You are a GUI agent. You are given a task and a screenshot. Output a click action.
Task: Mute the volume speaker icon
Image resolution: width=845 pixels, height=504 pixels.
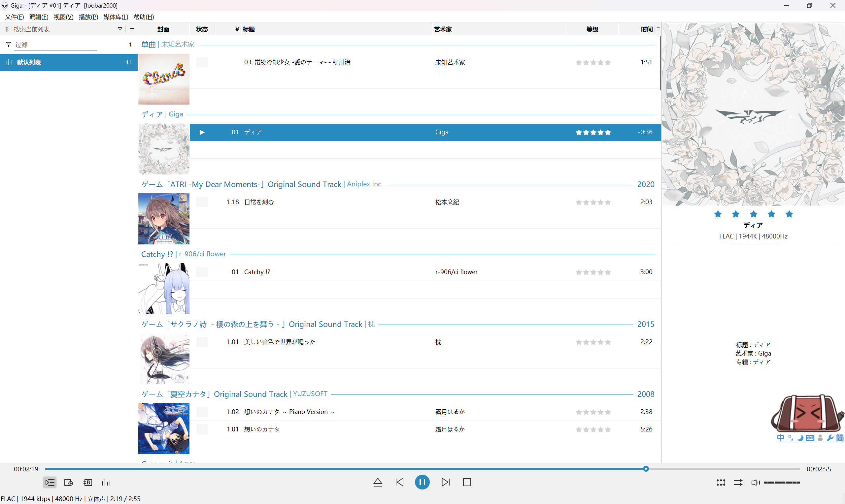pyautogui.click(x=755, y=482)
